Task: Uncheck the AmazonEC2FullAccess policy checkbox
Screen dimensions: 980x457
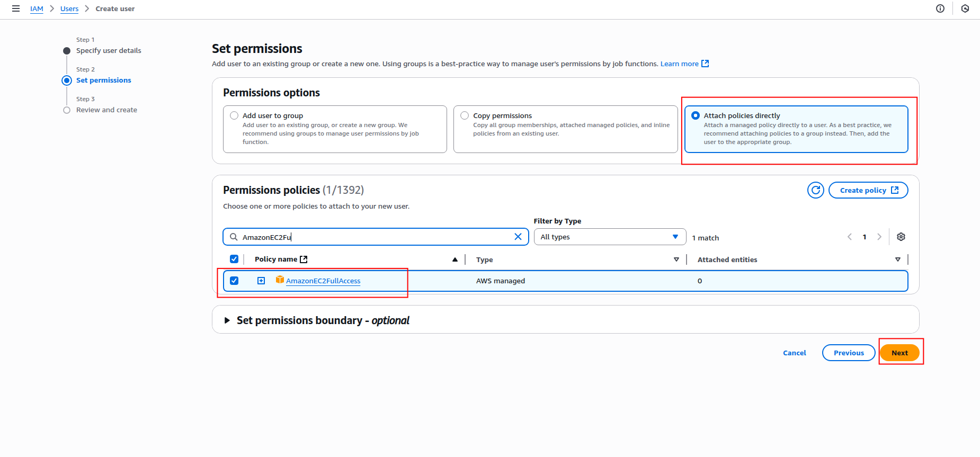Action: pos(234,281)
